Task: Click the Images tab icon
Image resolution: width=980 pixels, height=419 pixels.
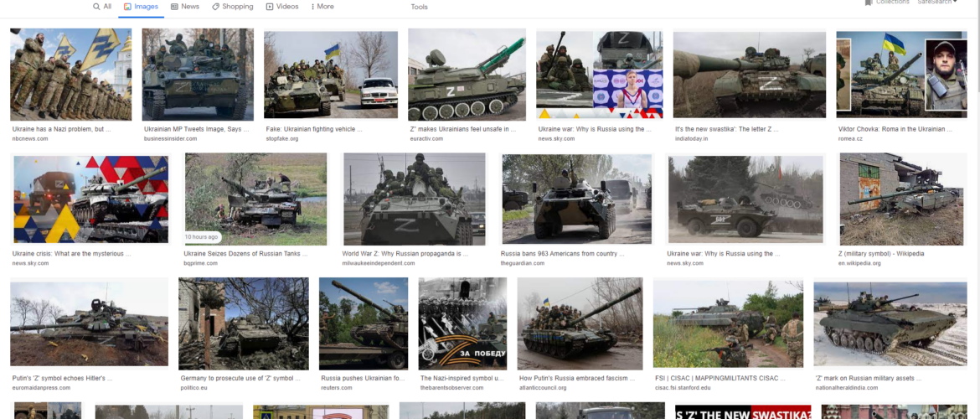Action: click(127, 7)
